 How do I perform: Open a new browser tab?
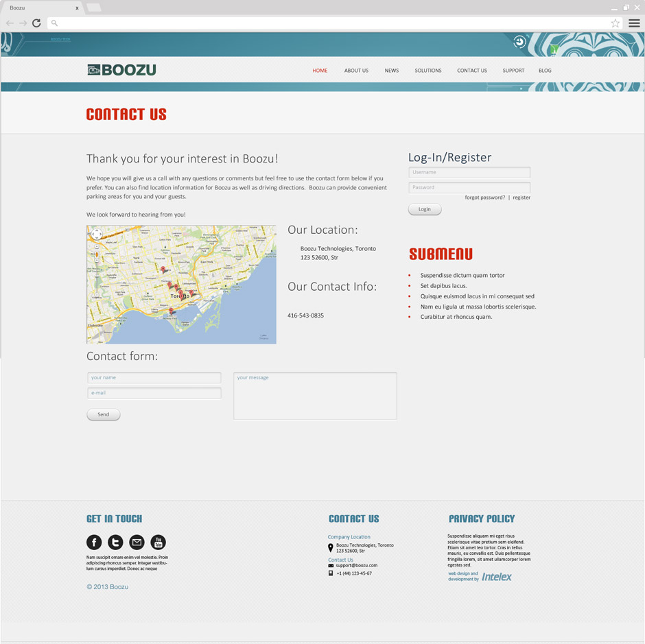pos(94,8)
